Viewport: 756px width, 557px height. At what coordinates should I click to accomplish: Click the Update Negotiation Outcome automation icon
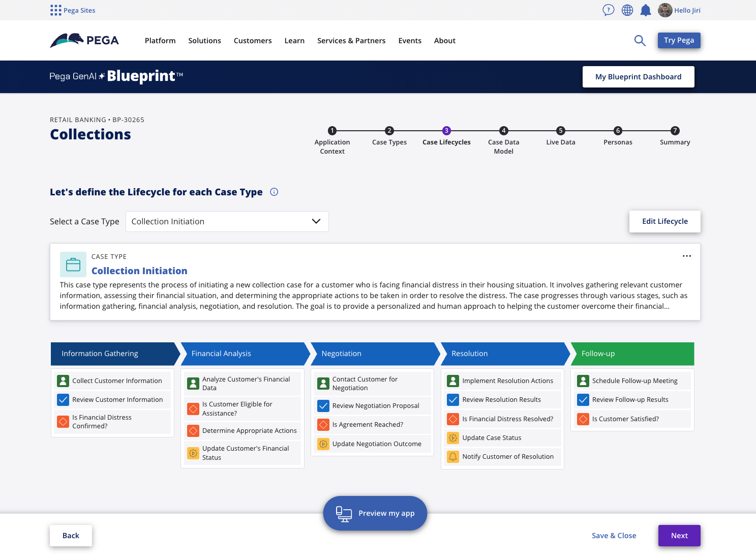click(323, 444)
